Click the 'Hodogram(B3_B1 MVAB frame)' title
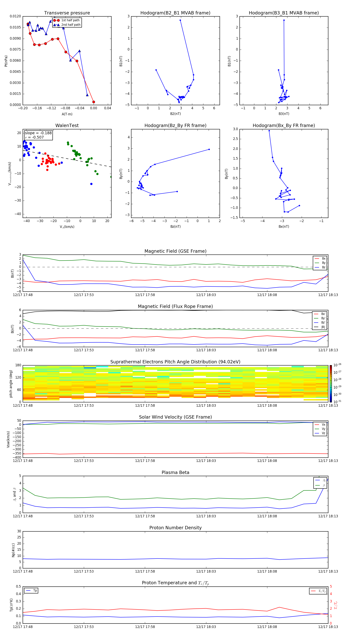 click(284, 13)
